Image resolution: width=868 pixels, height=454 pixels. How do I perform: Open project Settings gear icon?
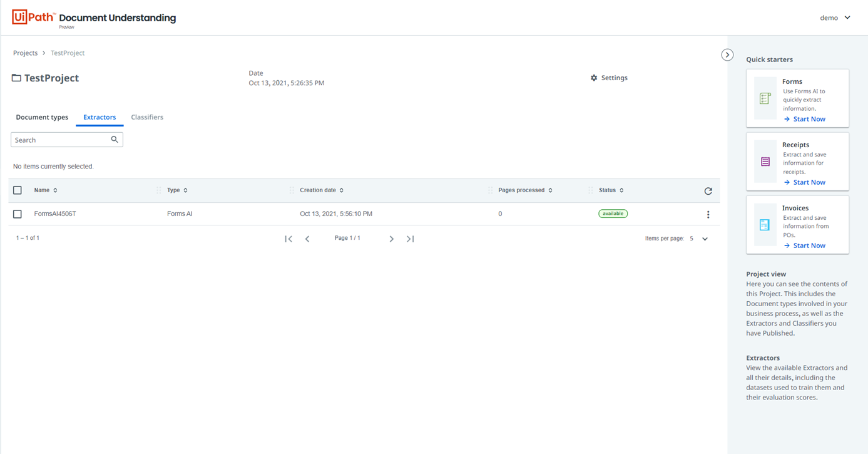pyautogui.click(x=594, y=78)
